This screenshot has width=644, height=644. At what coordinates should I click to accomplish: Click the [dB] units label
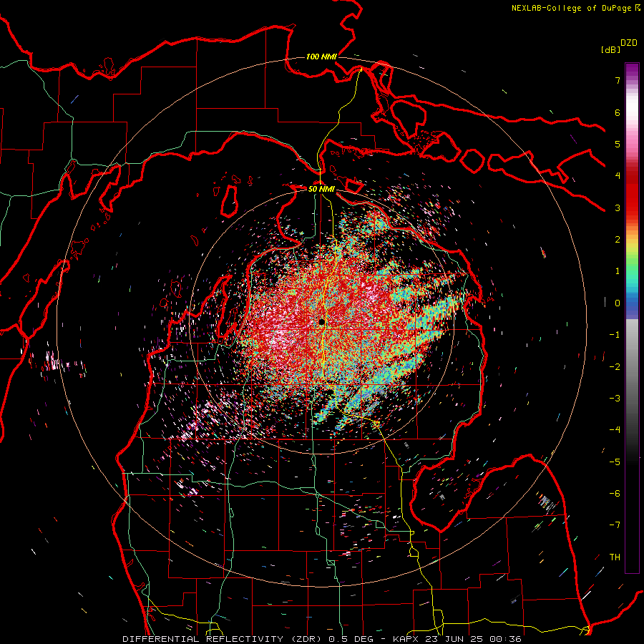(610, 49)
